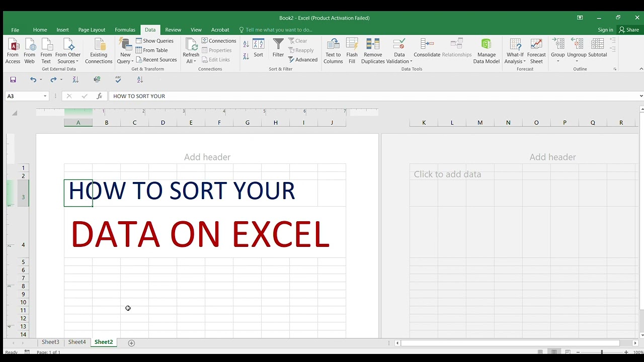Click the Add header area of first page
The image size is (644, 362).
(x=207, y=157)
